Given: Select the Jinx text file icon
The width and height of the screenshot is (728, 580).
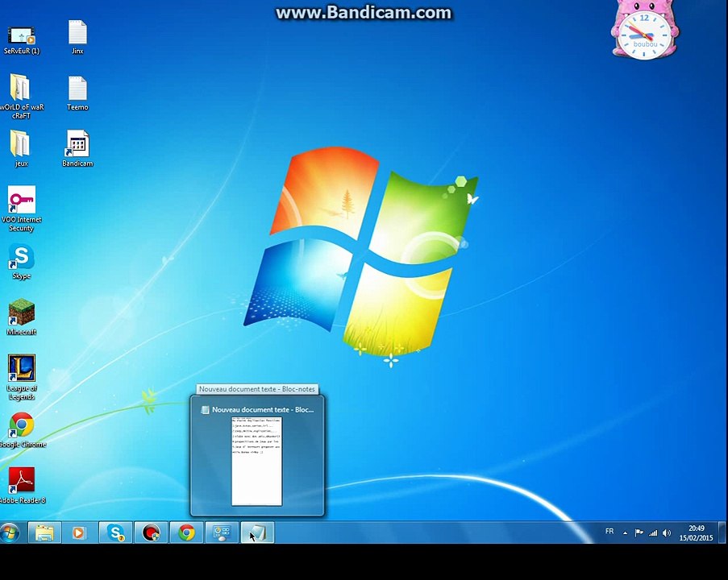Looking at the screenshot, I should pyautogui.click(x=77, y=37).
